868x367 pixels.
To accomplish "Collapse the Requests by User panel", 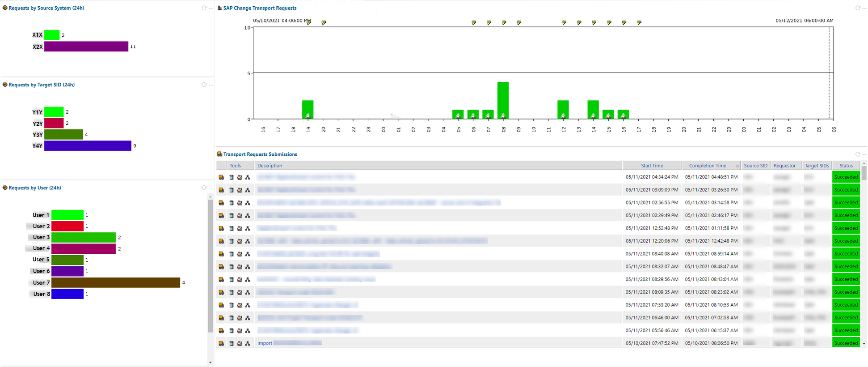I will click(x=211, y=188).
